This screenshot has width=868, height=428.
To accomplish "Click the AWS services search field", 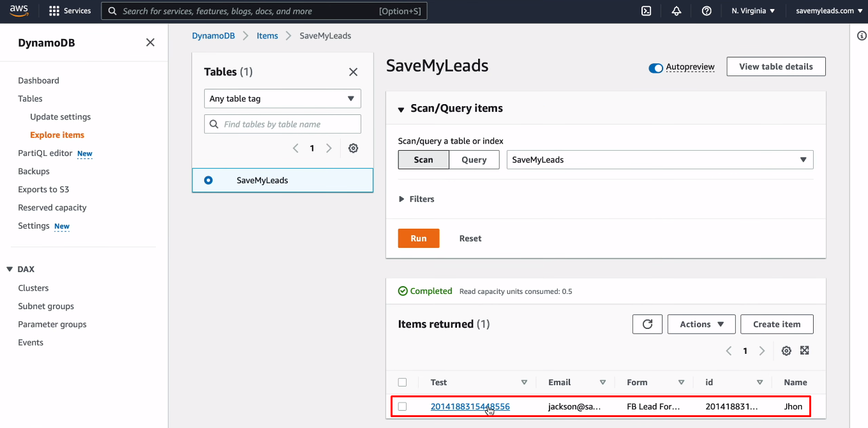I will tap(264, 11).
